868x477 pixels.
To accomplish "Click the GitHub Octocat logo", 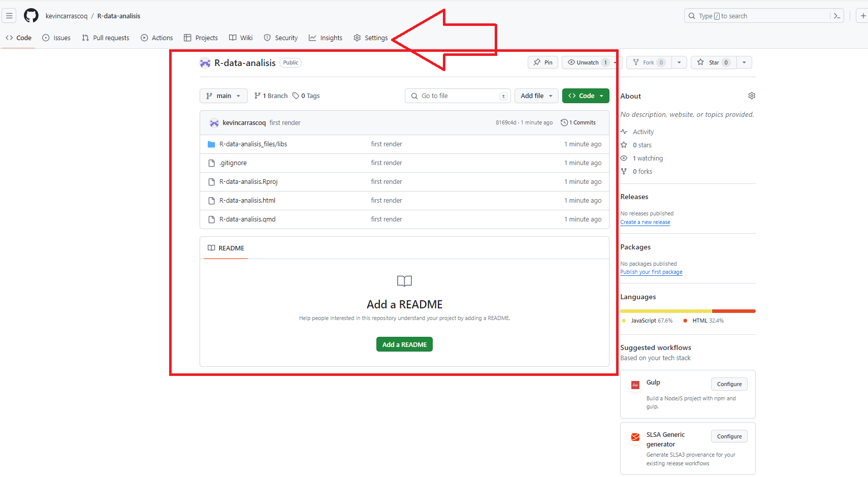I will [31, 16].
